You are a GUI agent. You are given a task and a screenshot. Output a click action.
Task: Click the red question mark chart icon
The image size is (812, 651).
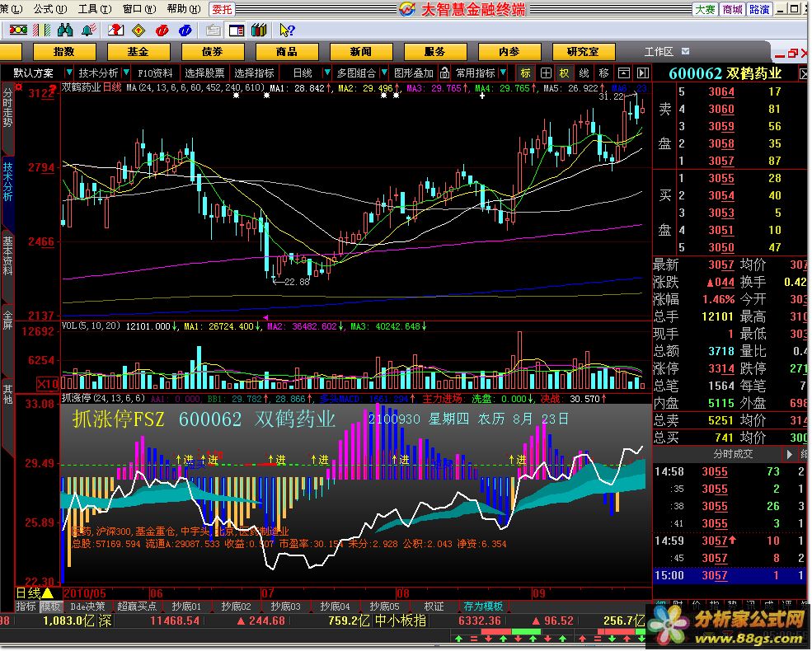(115, 30)
